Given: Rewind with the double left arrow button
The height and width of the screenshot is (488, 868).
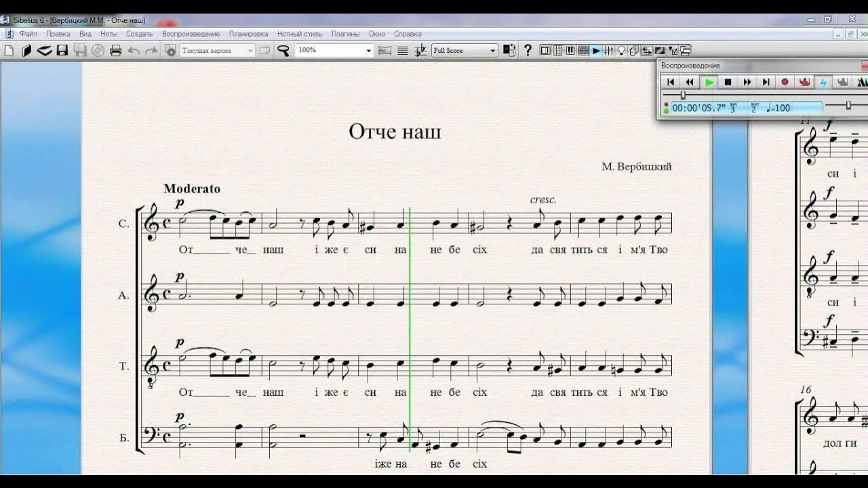Looking at the screenshot, I should (690, 82).
